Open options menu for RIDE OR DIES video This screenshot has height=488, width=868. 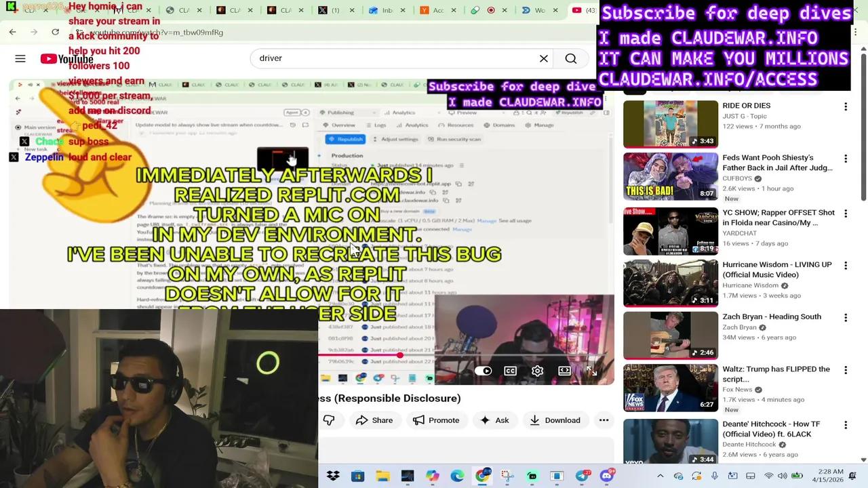[846, 106]
